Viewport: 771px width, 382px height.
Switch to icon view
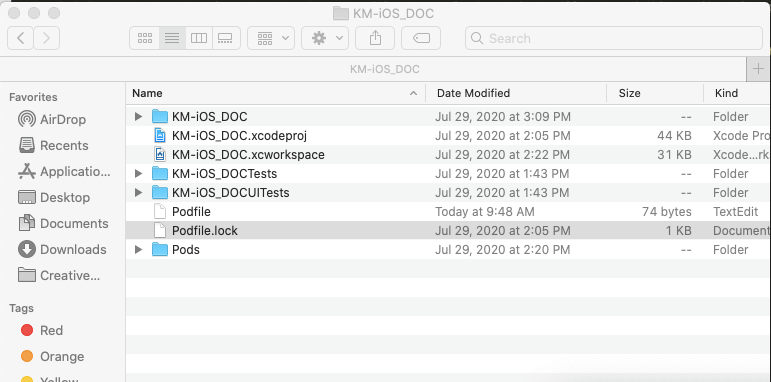145,38
